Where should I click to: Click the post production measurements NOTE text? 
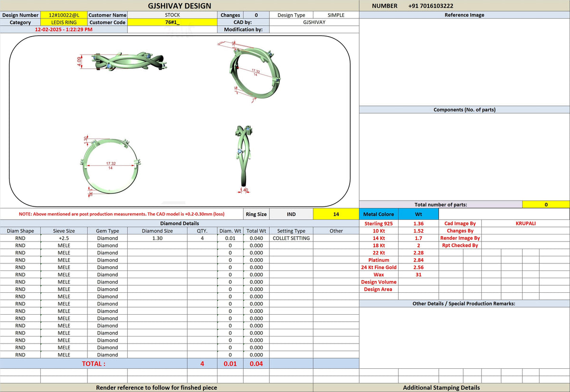coord(122,214)
